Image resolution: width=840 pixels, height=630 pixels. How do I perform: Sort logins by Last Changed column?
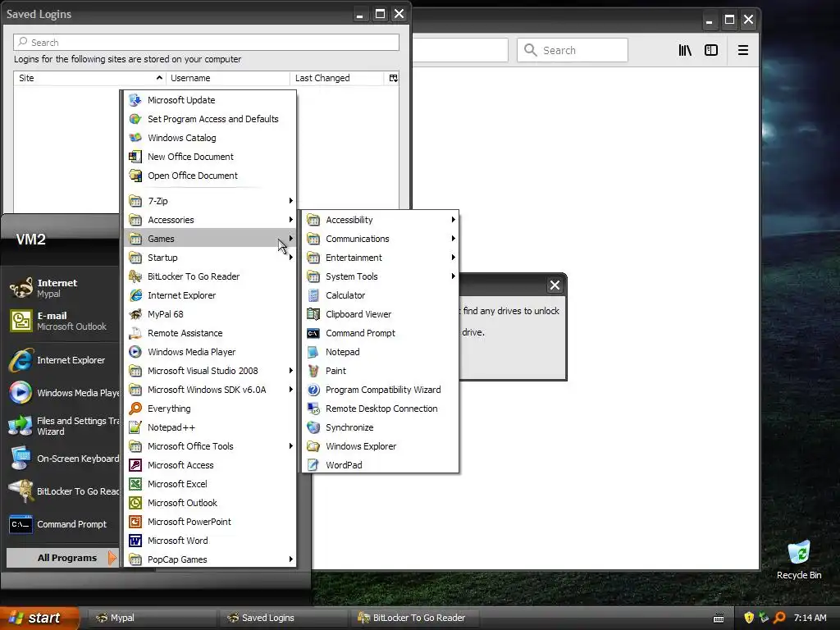[336, 78]
